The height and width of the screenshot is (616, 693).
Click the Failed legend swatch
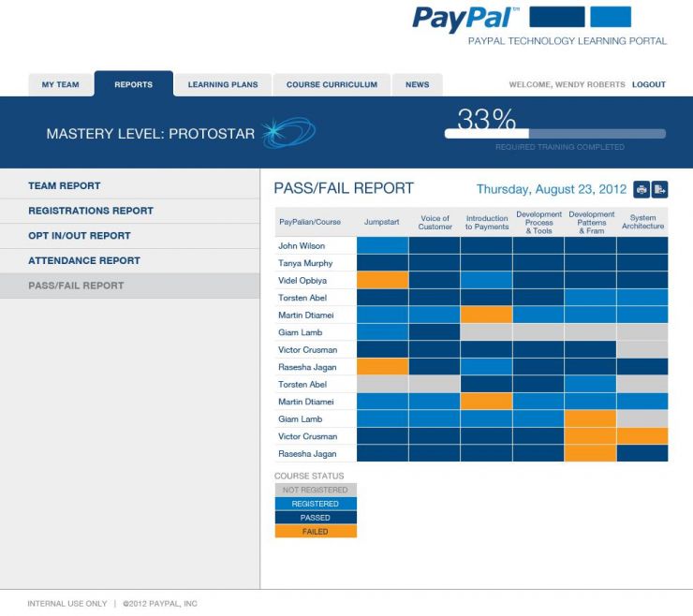pos(316,531)
